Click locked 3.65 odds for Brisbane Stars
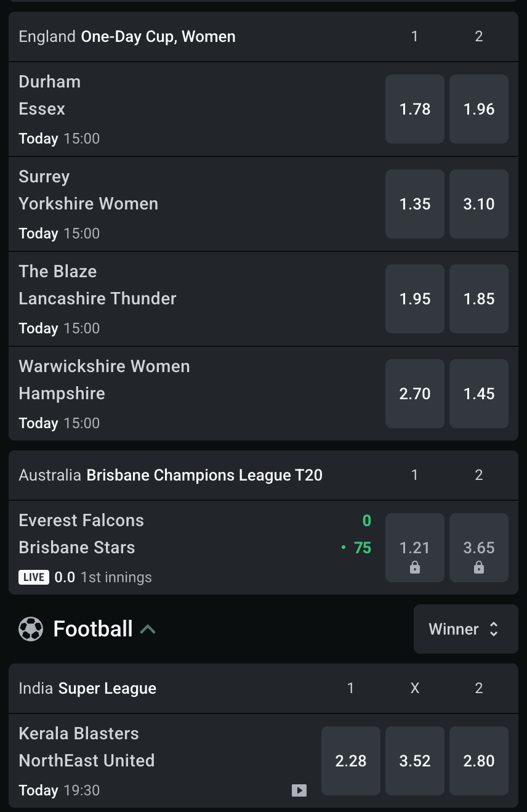The height and width of the screenshot is (812, 527). point(478,548)
